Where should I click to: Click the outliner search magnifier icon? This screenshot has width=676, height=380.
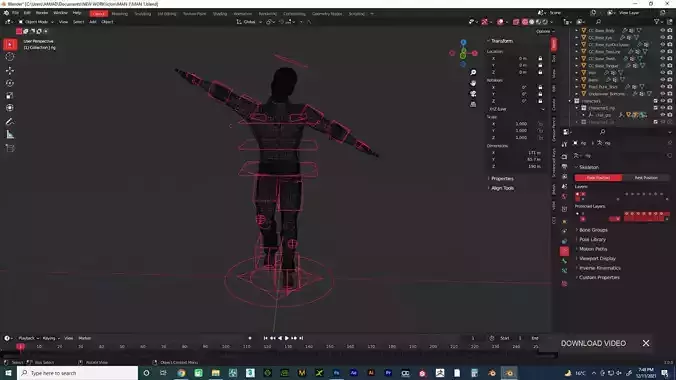coord(598,22)
